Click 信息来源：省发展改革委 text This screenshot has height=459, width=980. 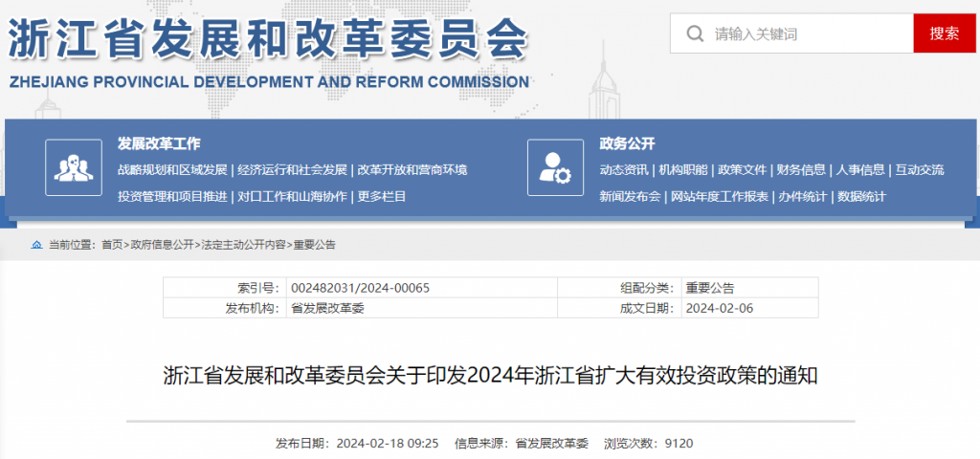(x=522, y=444)
